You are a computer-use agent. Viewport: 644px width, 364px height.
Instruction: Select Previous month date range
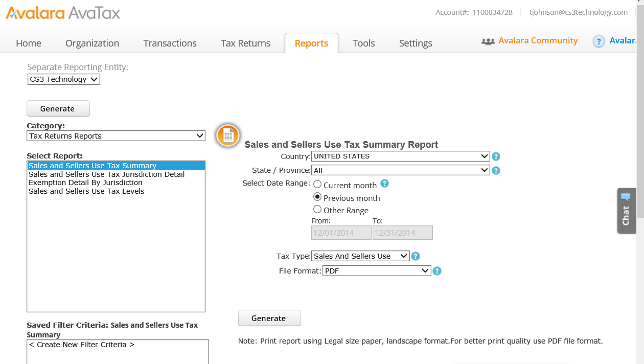(317, 197)
